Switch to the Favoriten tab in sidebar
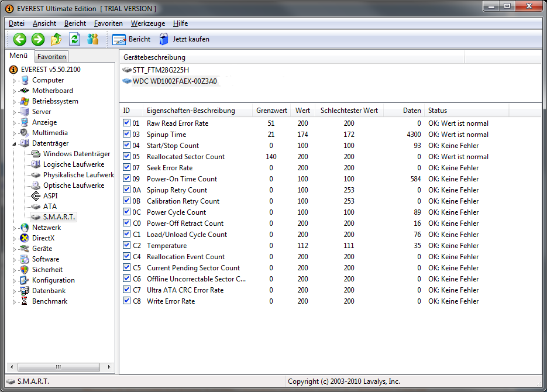 pyautogui.click(x=51, y=57)
